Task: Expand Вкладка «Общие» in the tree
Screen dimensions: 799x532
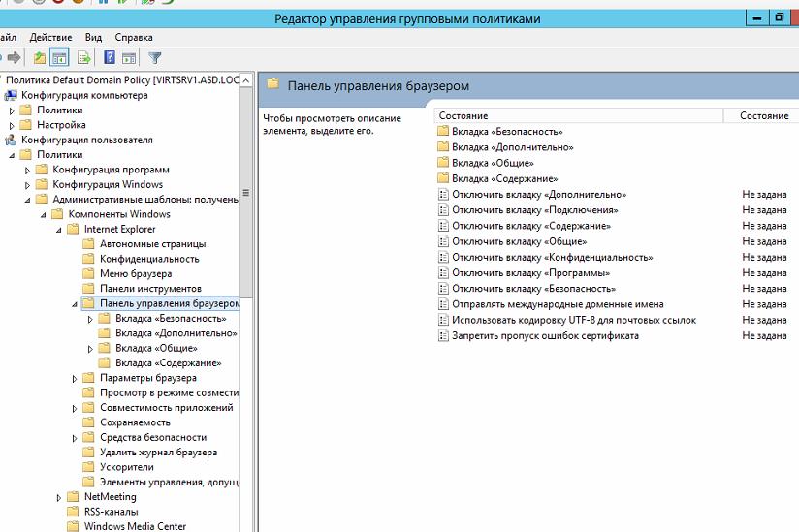Action: [x=91, y=349]
